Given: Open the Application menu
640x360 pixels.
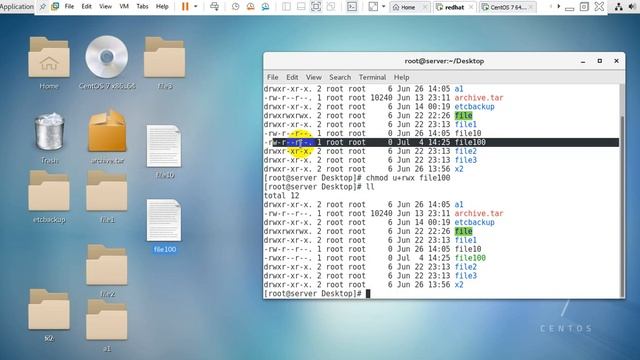Looking at the screenshot, I should [17, 7].
